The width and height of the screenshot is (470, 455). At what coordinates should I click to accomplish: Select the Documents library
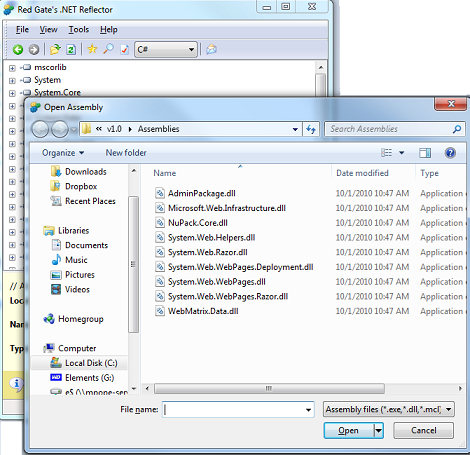tap(79, 245)
